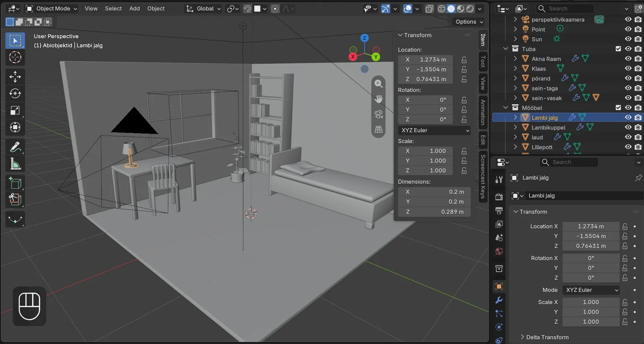Select the Lillepott object row
The height and width of the screenshot is (344, 644).
(542, 147)
